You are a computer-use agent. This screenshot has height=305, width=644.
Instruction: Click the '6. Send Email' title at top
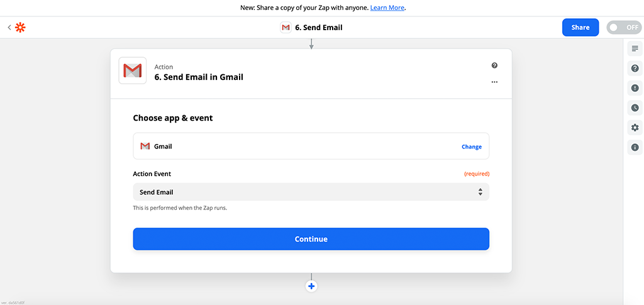[x=318, y=28]
